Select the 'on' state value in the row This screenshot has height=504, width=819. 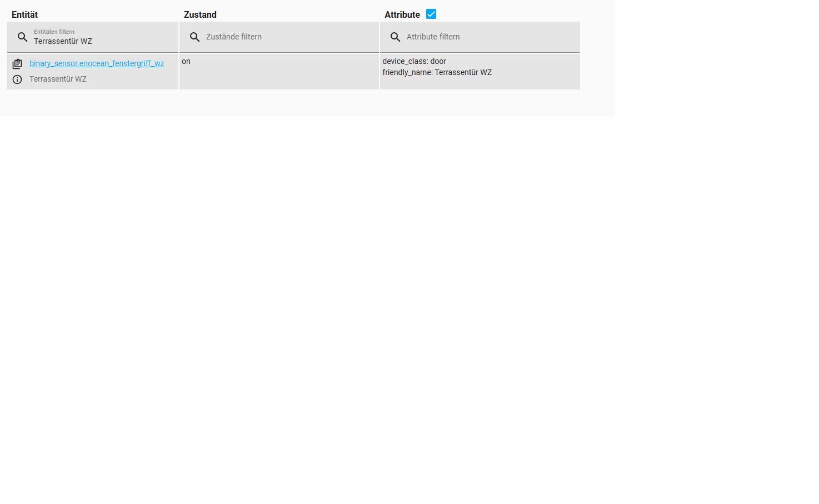click(186, 61)
